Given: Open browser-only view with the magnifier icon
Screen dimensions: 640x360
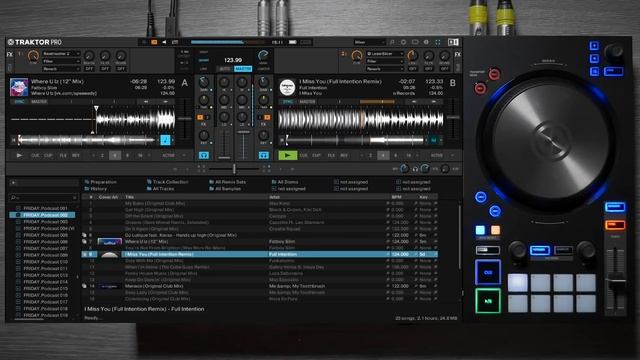Looking at the screenshot, I should [392, 42].
